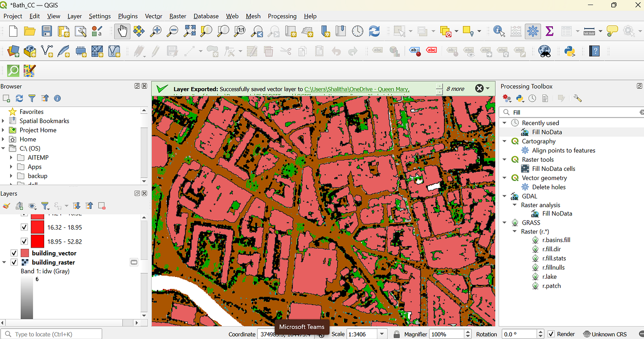Uncheck the 18.95 - 52.82 class
Viewport: 644px width, 339px height.
pos(24,242)
